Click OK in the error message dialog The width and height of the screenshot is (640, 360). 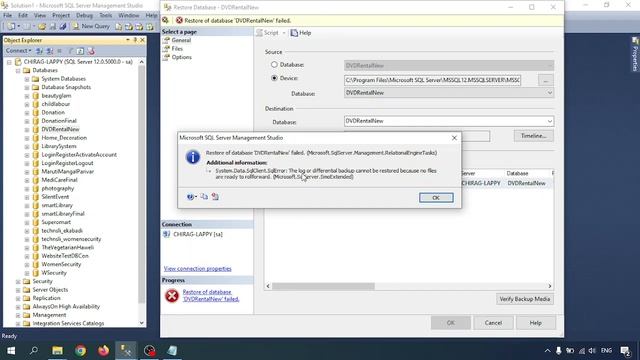click(436, 198)
